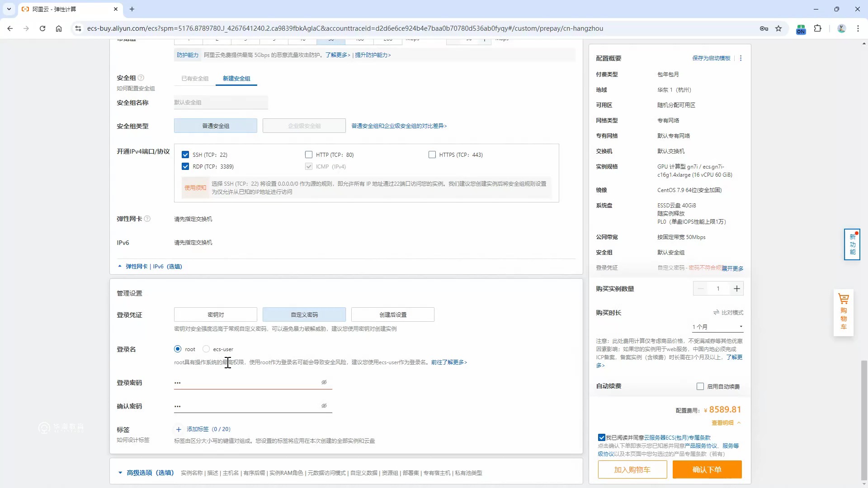Open the extensions puzzle icon
The height and width of the screenshot is (488, 868).
click(x=817, y=28)
